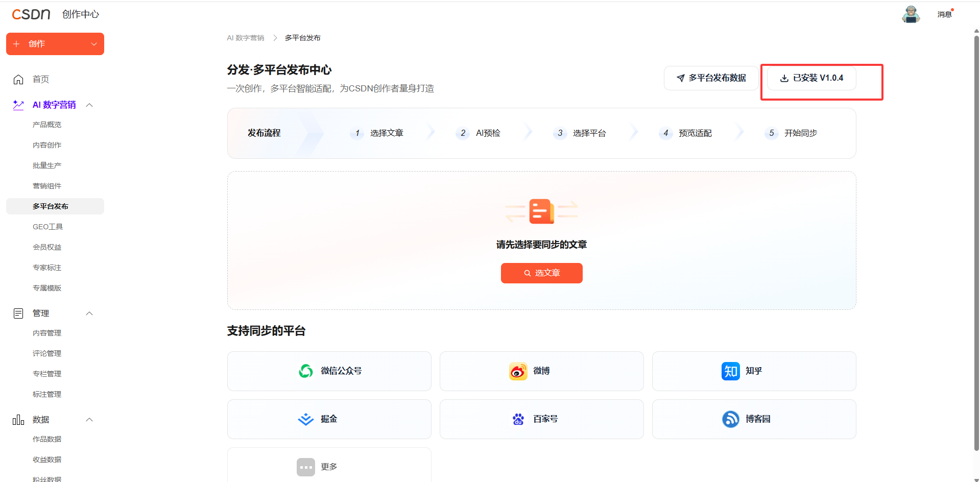Collapse the 数据 section
Image resolution: width=980 pixels, height=482 pixels.
tap(89, 419)
